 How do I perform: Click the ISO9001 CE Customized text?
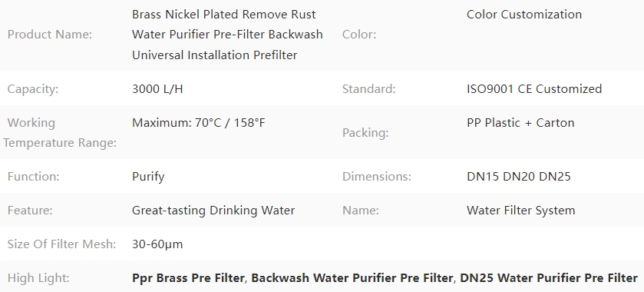click(534, 89)
